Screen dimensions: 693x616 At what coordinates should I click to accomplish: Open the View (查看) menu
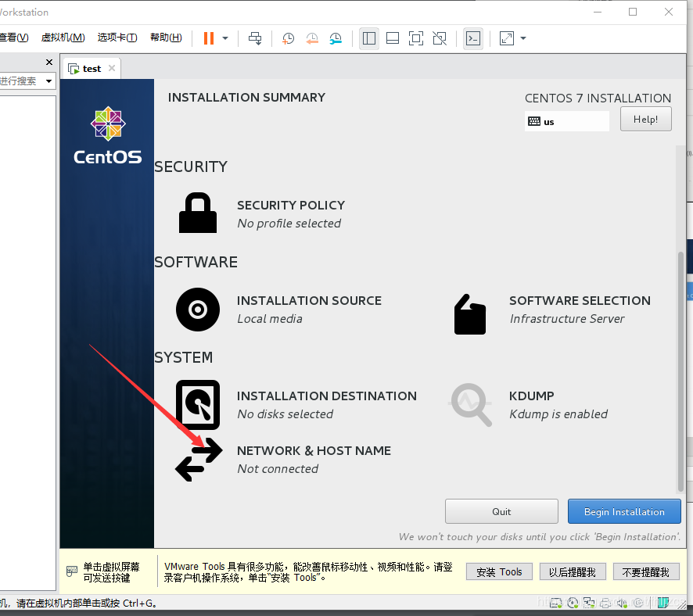point(14,38)
